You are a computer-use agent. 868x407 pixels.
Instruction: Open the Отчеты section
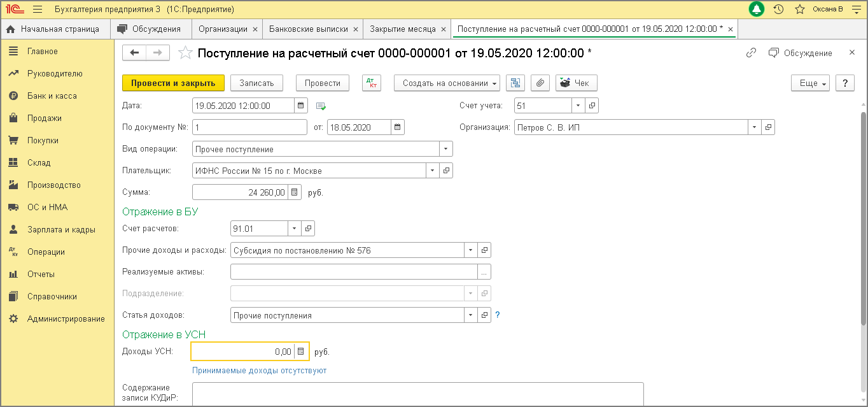tap(59, 275)
